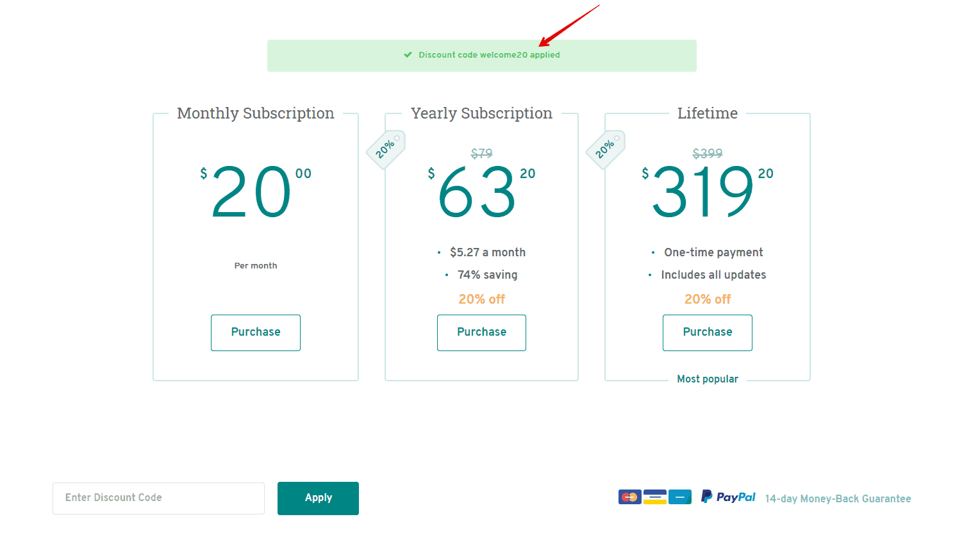Click the blue credit card icon
The image size is (980, 535).
point(679,497)
